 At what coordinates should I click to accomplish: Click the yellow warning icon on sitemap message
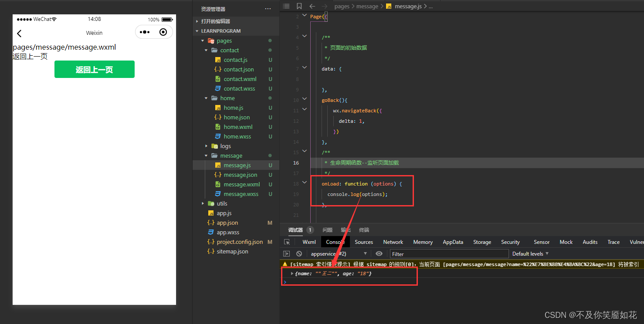(x=285, y=264)
